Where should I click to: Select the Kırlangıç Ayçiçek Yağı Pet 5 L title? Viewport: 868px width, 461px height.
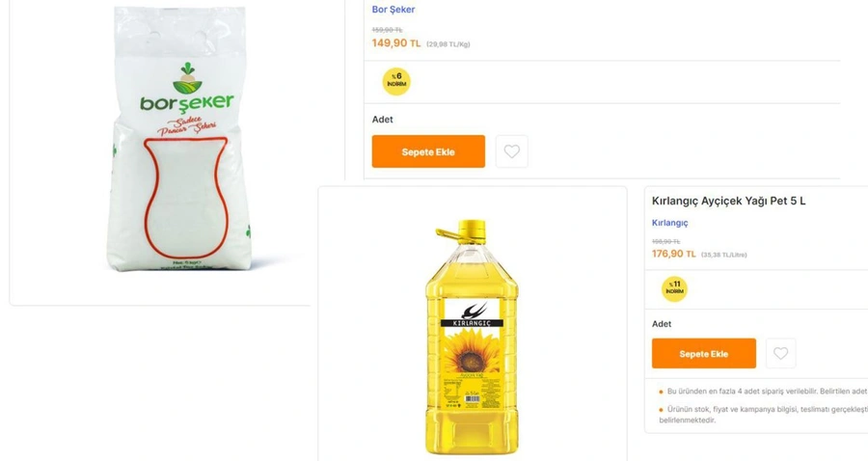point(728,201)
